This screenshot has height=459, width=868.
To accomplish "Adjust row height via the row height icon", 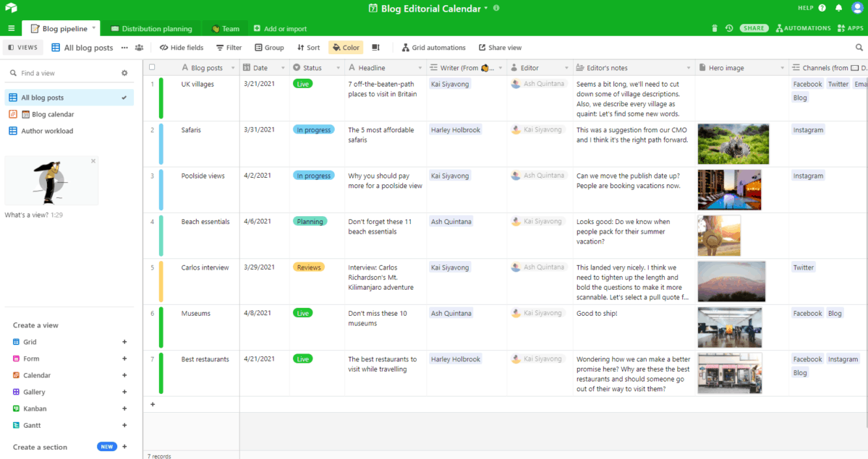I will [x=375, y=47].
